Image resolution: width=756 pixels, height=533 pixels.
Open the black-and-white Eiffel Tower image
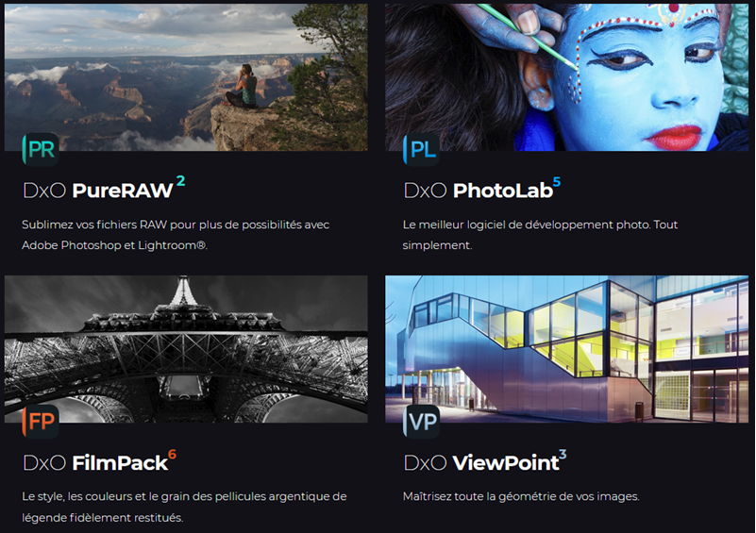click(186, 349)
